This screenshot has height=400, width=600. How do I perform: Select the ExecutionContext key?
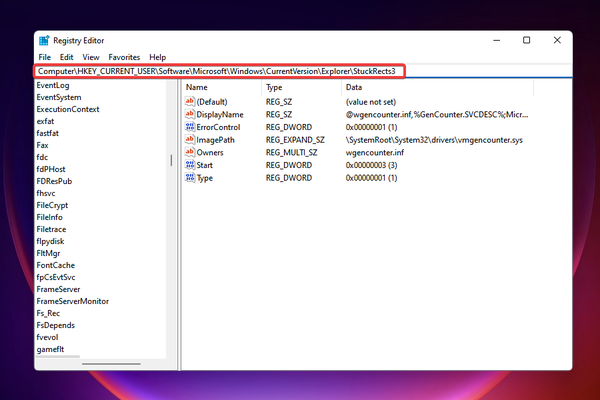coord(68,109)
